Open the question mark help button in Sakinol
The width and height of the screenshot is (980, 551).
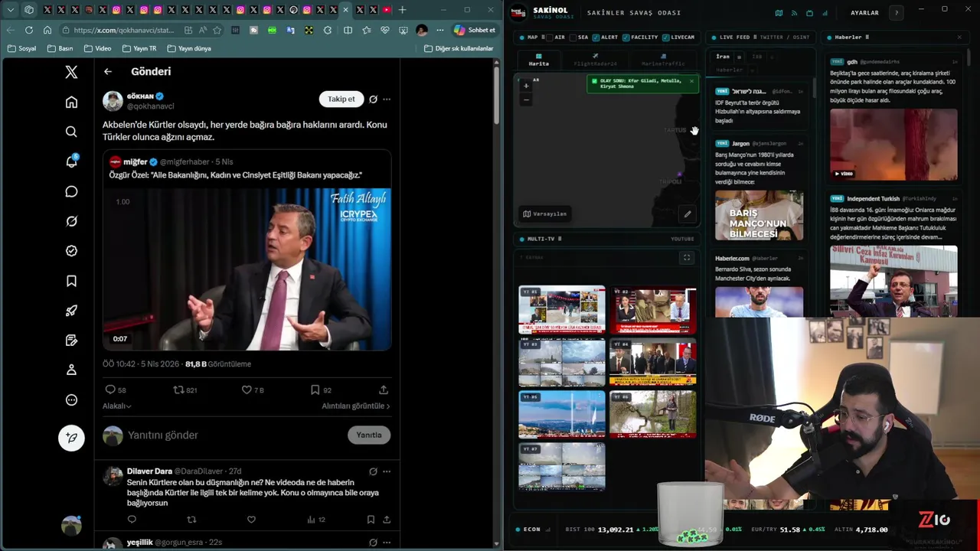[x=897, y=13]
